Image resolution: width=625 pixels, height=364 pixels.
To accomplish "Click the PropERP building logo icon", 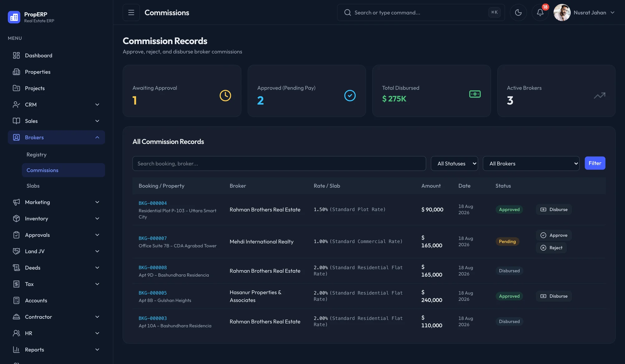I will point(14,17).
